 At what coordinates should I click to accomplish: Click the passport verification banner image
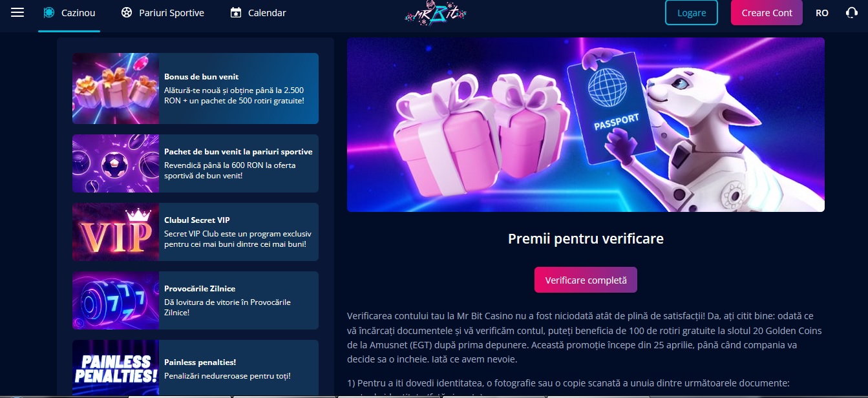coord(586,125)
